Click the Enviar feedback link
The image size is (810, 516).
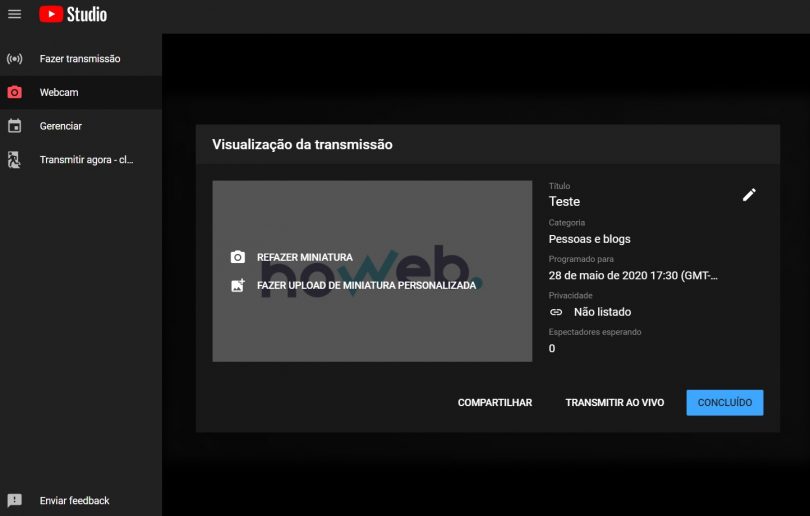point(74,500)
